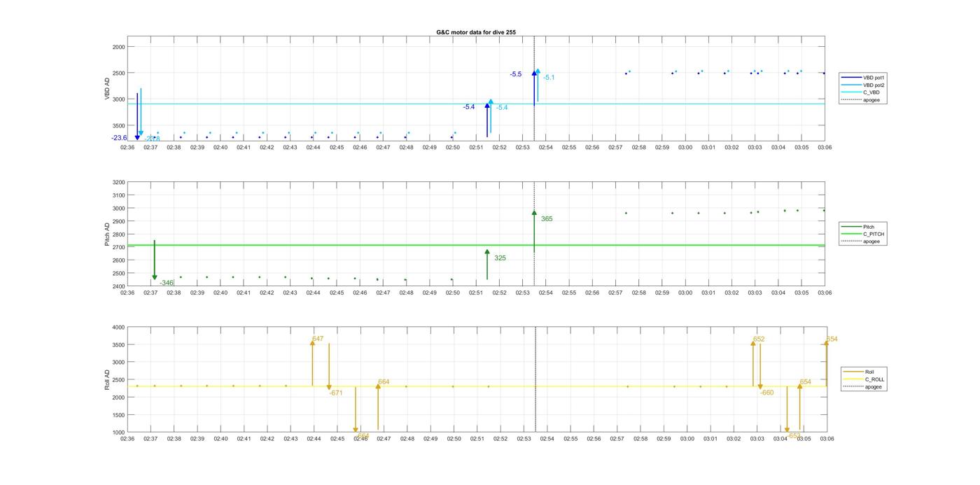Click the "652" roll value label
Viewport: 980px width, 485px height.
click(759, 339)
